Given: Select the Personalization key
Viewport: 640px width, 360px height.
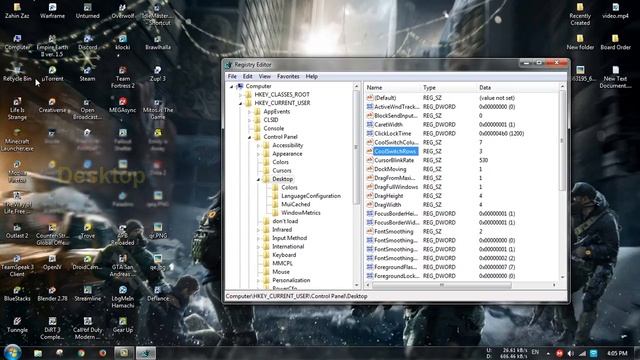Looking at the screenshot, I should coord(291,280).
